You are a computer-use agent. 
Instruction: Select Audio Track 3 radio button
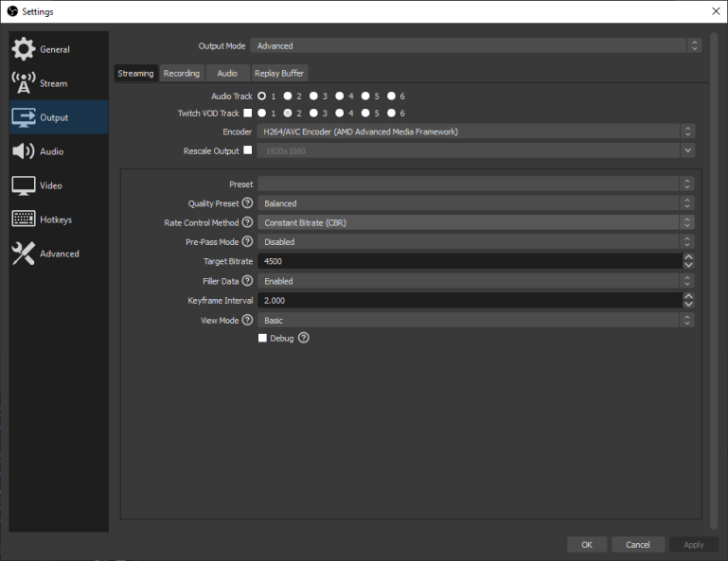pyautogui.click(x=313, y=96)
